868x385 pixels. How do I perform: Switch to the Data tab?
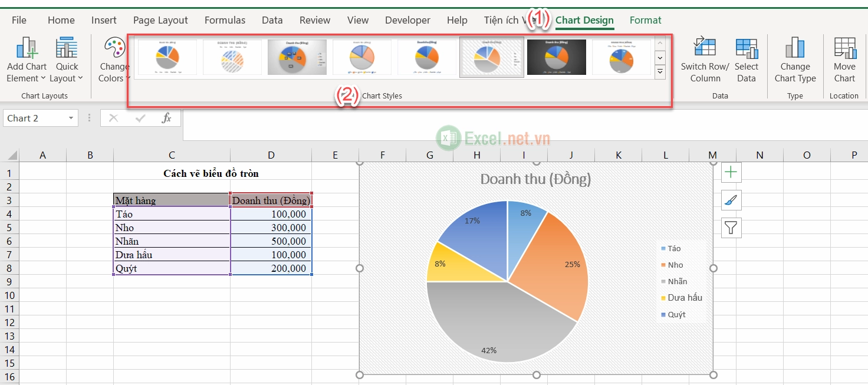pos(272,20)
